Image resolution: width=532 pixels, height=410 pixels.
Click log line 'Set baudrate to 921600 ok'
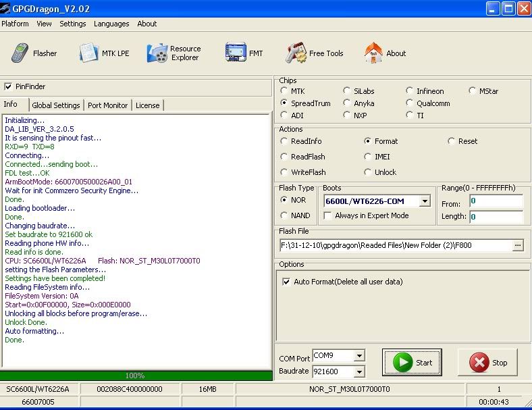pyautogui.click(x=49, y=234)
